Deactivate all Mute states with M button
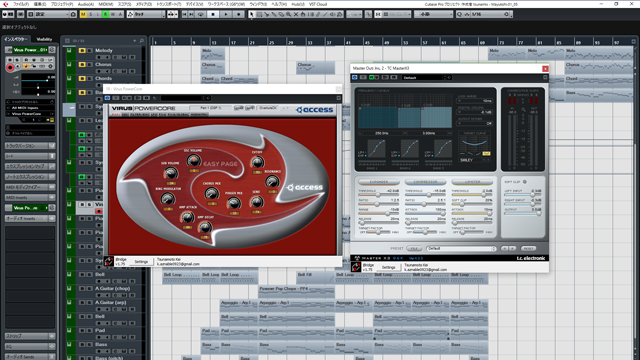 83,14
